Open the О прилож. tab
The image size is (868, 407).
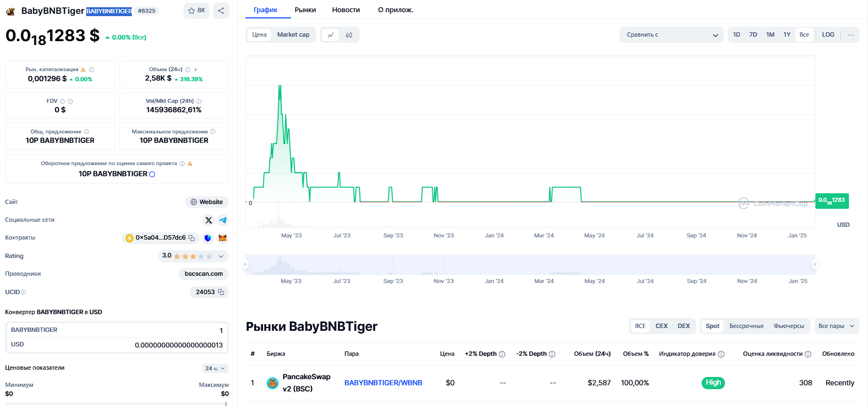click(396, 10)
